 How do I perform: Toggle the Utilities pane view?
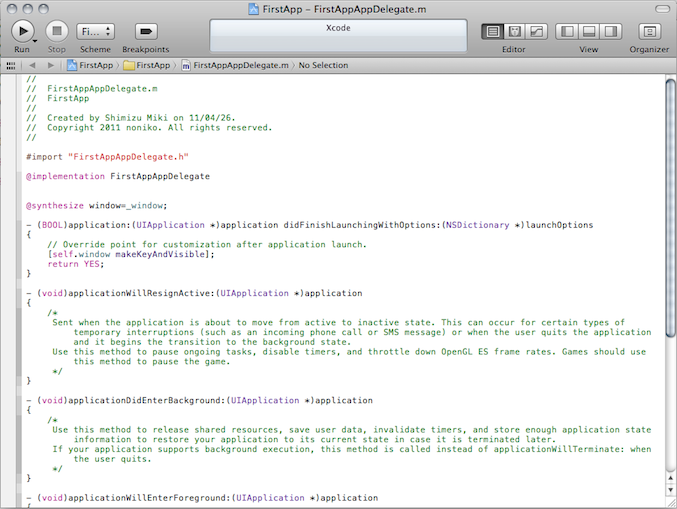(611, 32)
